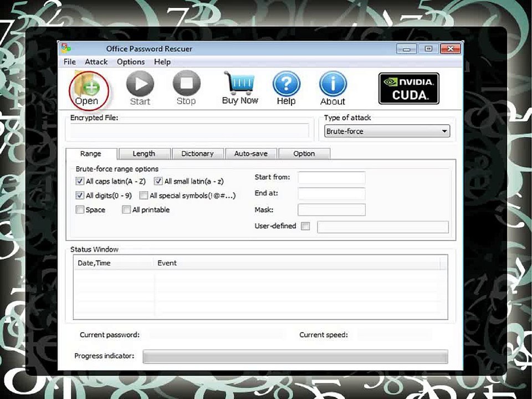
Task: Toggle All caps latin(A - Z) checkbox
Action: (x=80, y=181)
